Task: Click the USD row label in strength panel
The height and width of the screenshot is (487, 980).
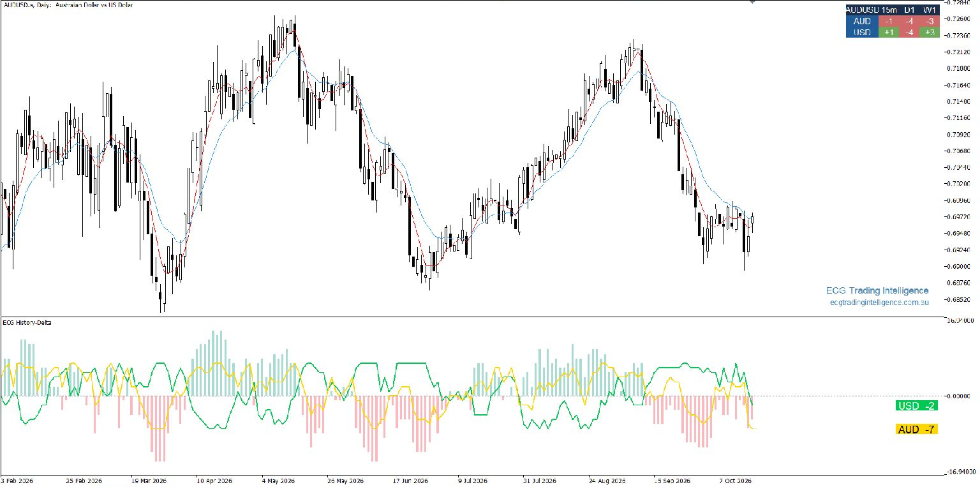Action: pyautogui.click(x=861, y=32)
